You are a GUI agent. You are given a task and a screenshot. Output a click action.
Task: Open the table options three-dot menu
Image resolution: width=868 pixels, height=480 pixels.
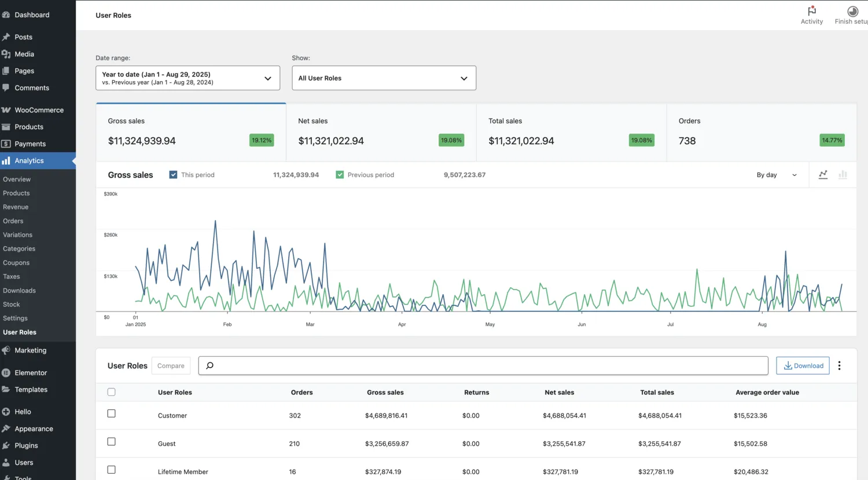839,365
